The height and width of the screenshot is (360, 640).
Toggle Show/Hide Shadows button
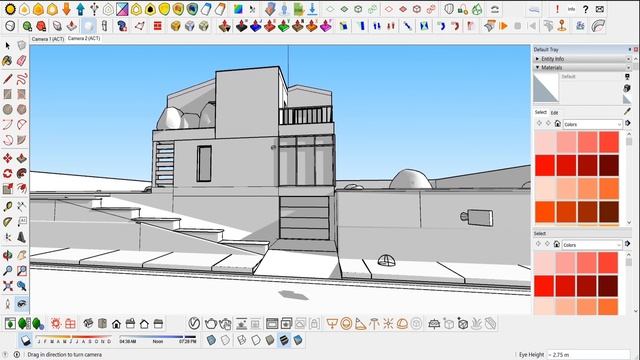click(x=26, y=340)
